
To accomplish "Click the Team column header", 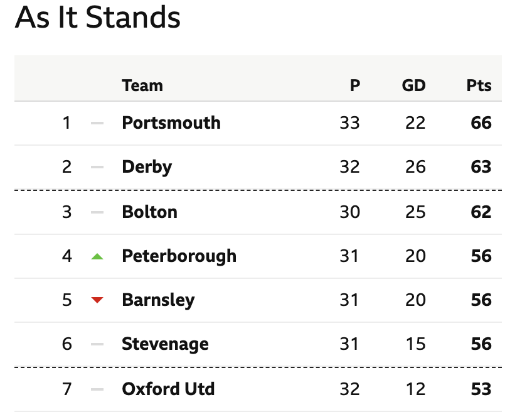I will point(142,85).
